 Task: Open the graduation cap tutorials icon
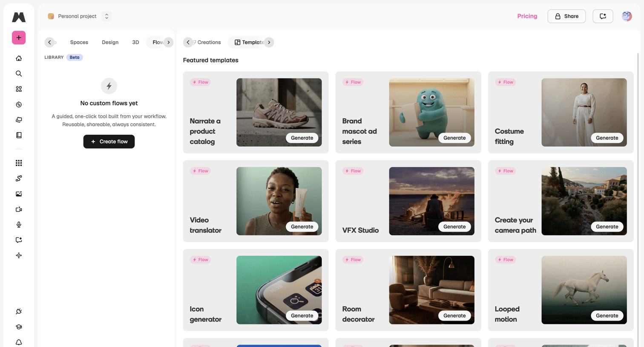click(19, 327)
